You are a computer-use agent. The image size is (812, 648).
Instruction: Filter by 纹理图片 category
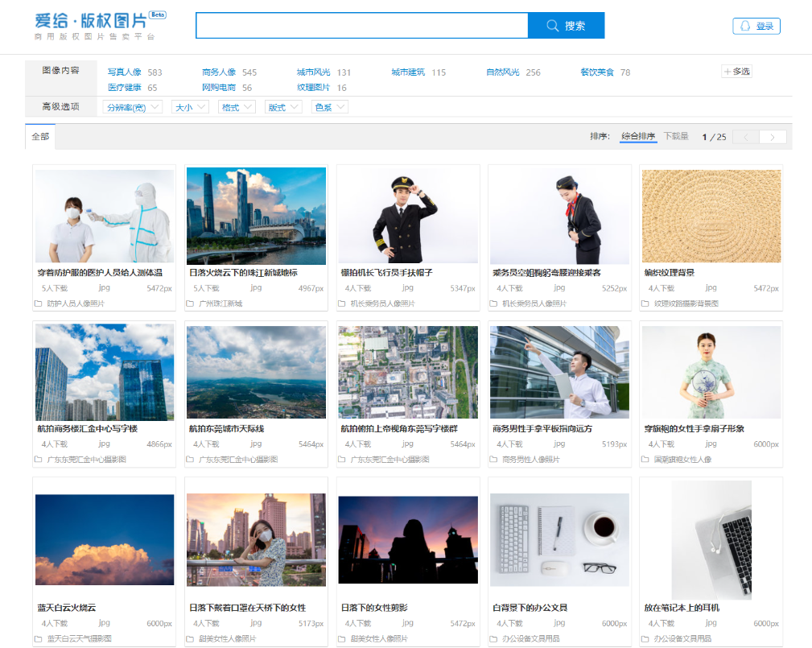pos(313,88)
